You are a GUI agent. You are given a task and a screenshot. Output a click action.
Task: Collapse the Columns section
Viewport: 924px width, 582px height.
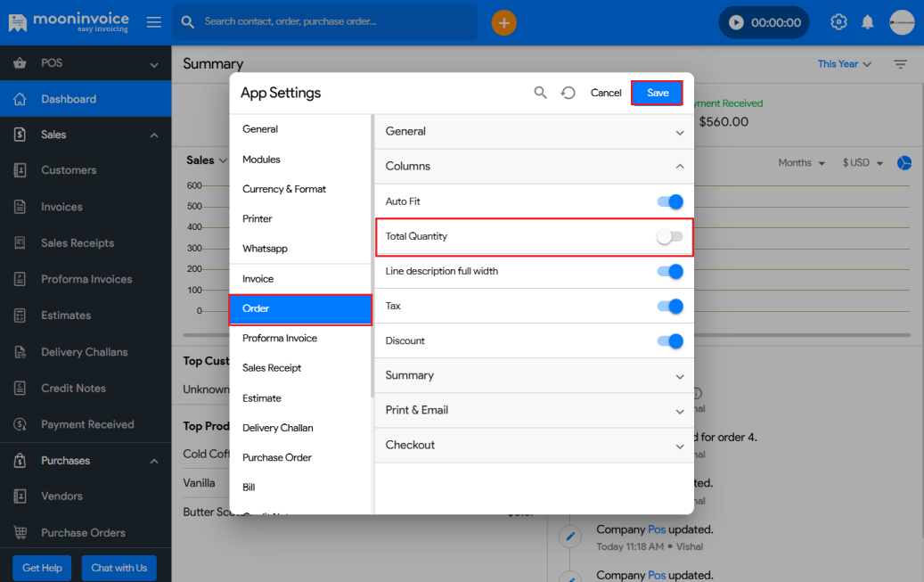(533, 166)
